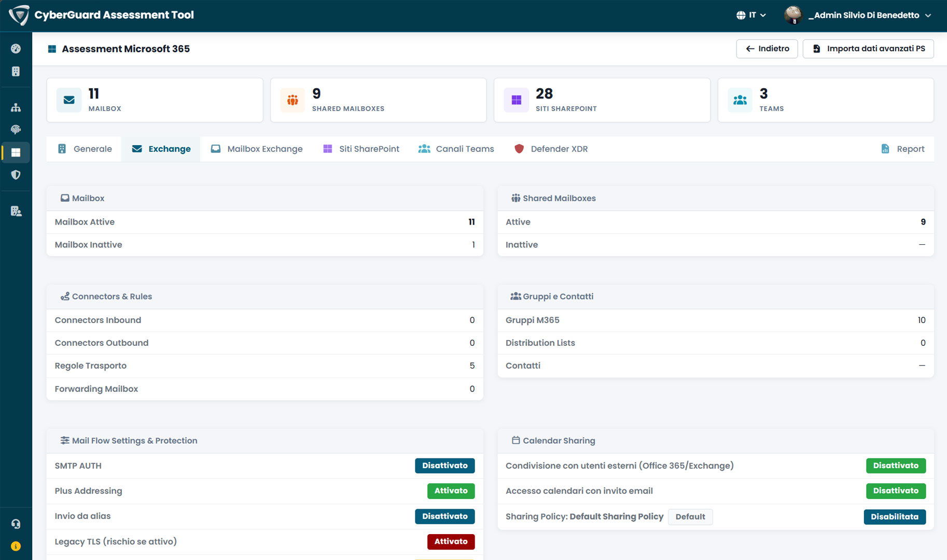Click the Mail Flow Settings sliders icon

point(65,440)
